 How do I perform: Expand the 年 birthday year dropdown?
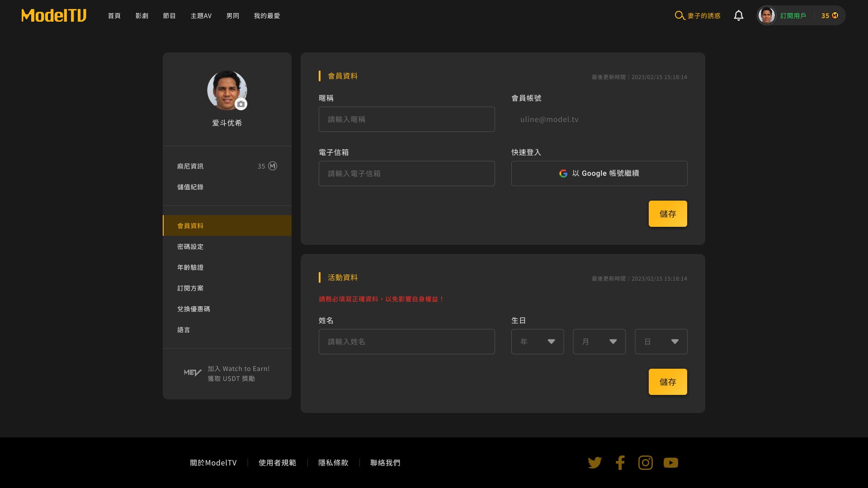click(x=537, y=342)
